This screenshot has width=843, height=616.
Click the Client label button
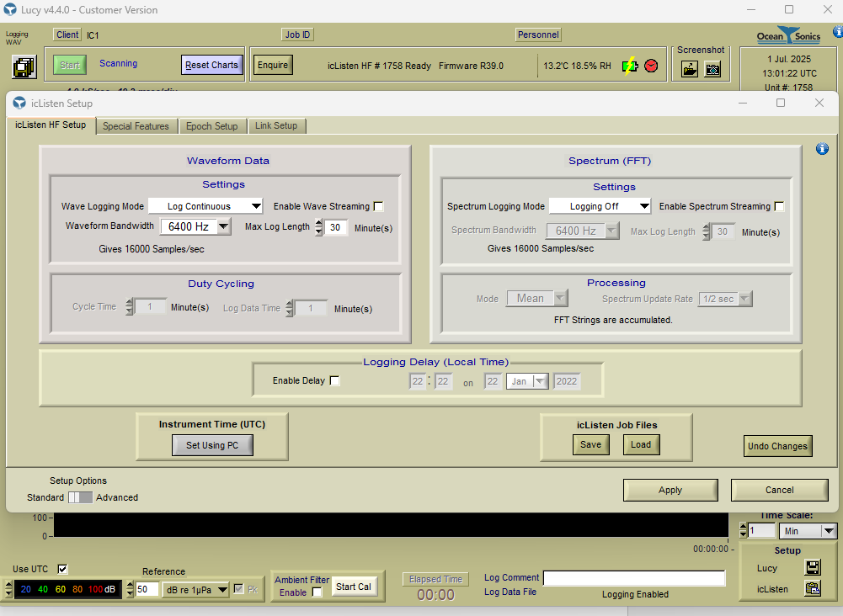(x=67, y=35)
